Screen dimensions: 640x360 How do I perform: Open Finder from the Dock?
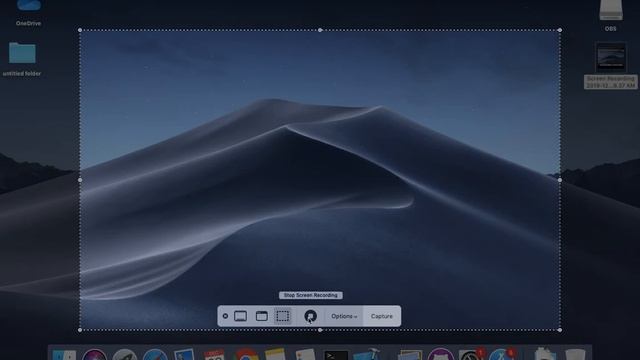[64, 354]
